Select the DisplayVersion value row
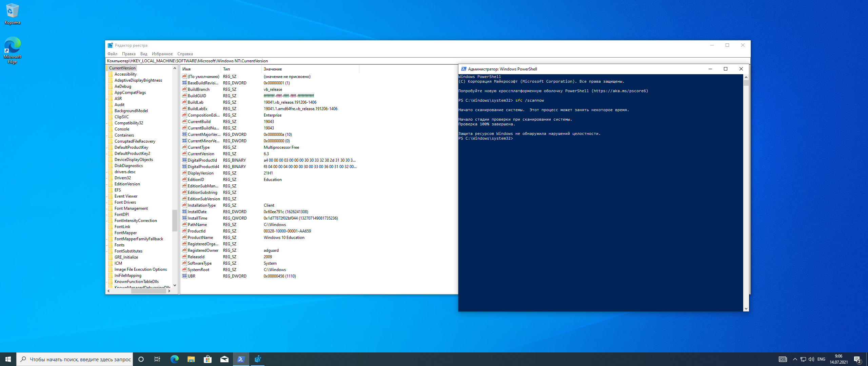The width and height of the screenshot is (868, 366). coord(270,173)
